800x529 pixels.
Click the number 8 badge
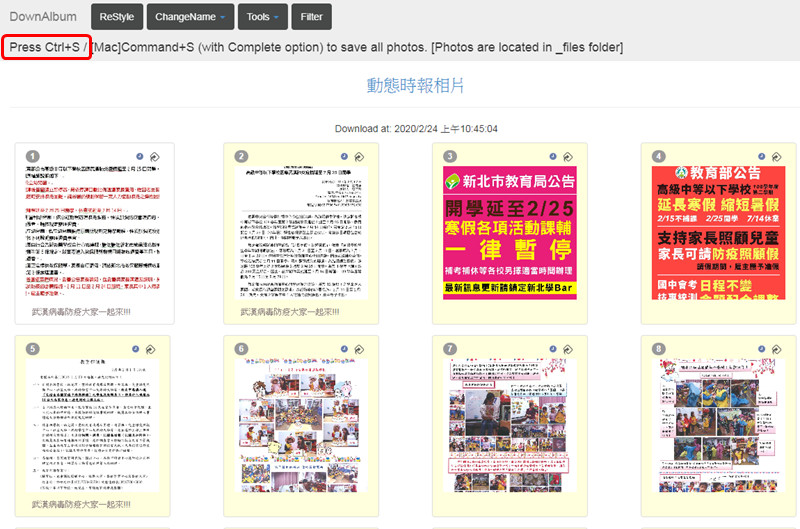click(659, 349)
